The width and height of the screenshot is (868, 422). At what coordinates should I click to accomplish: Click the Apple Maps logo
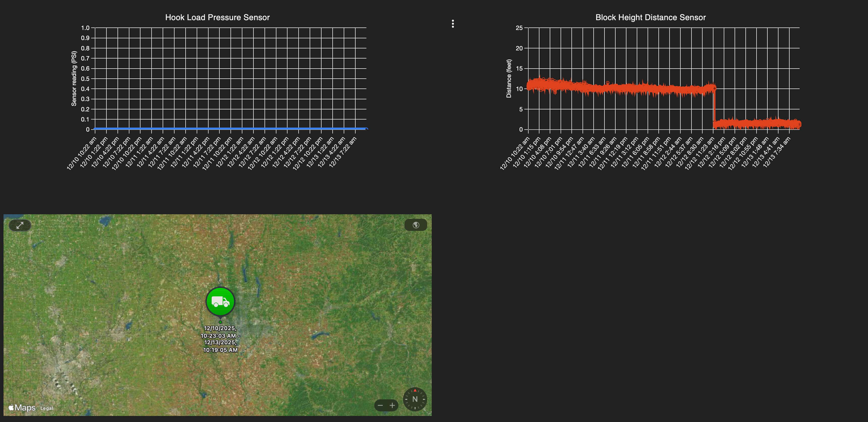click(x=22, y=408)
